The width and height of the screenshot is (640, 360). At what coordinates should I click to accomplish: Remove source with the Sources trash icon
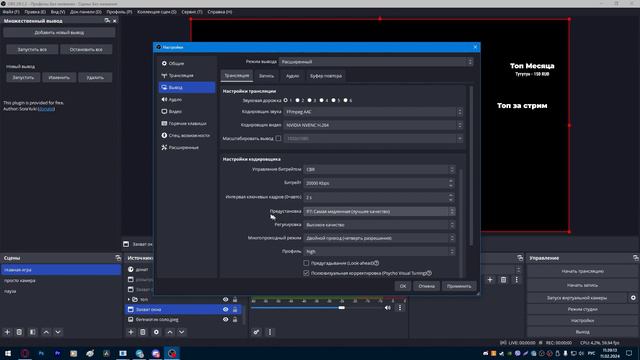click(x=143, y=332)
